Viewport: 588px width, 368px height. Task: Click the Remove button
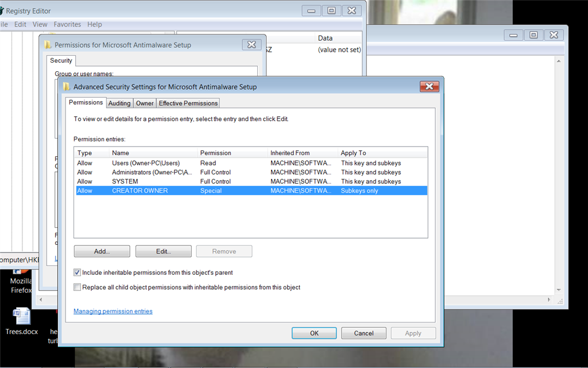tap(225, 251)
